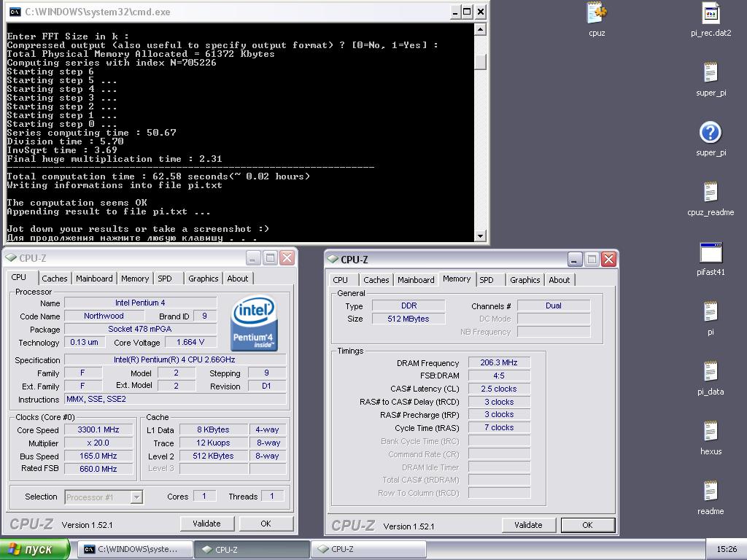
Task: Minimize the cmd.exe window
Action: (x=455, y=12)
